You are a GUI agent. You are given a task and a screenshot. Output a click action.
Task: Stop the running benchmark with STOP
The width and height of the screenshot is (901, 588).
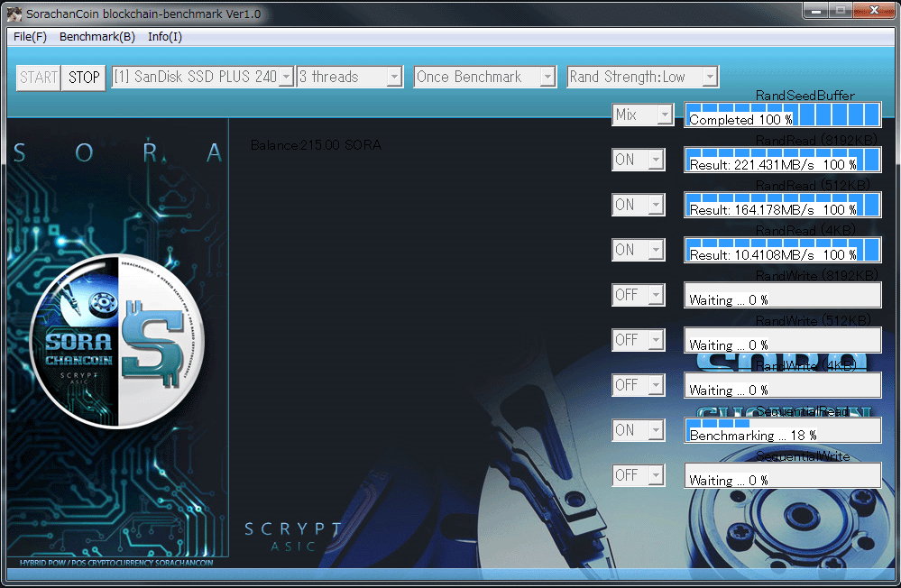click(x=84, y=77)
